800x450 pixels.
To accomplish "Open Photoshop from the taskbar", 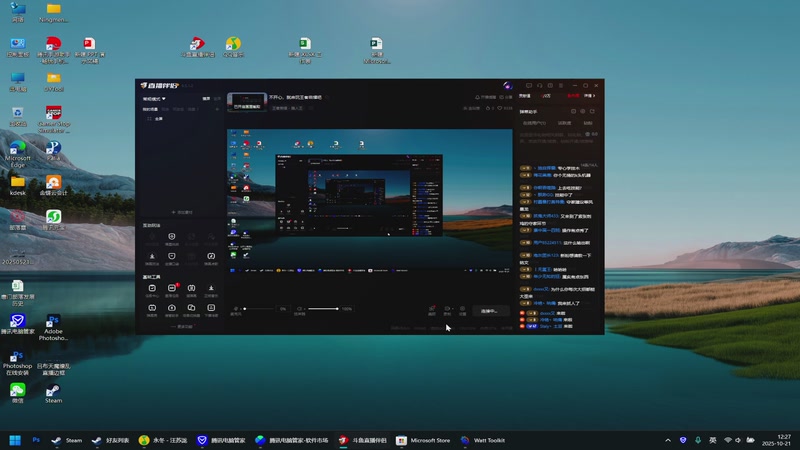I will 36,440.
